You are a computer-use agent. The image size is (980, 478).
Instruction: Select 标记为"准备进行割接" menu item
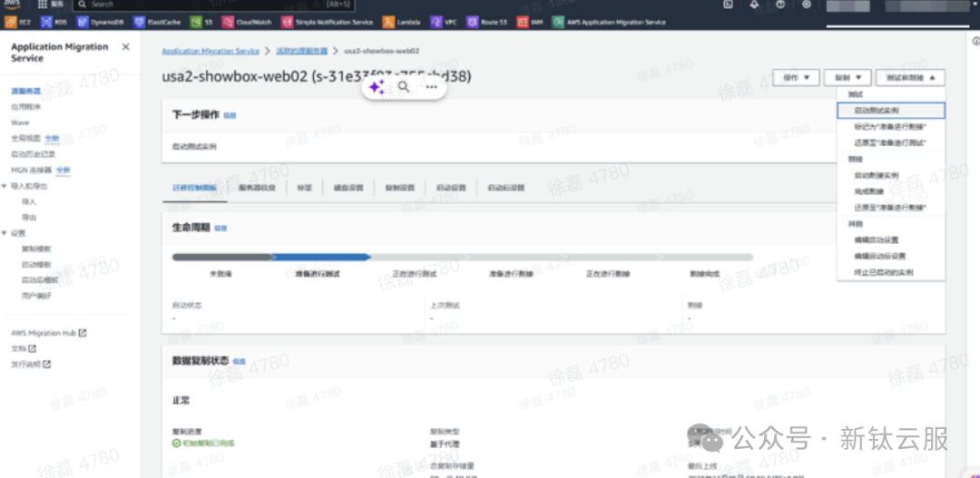pyautogui.click(x=891, y=127)
